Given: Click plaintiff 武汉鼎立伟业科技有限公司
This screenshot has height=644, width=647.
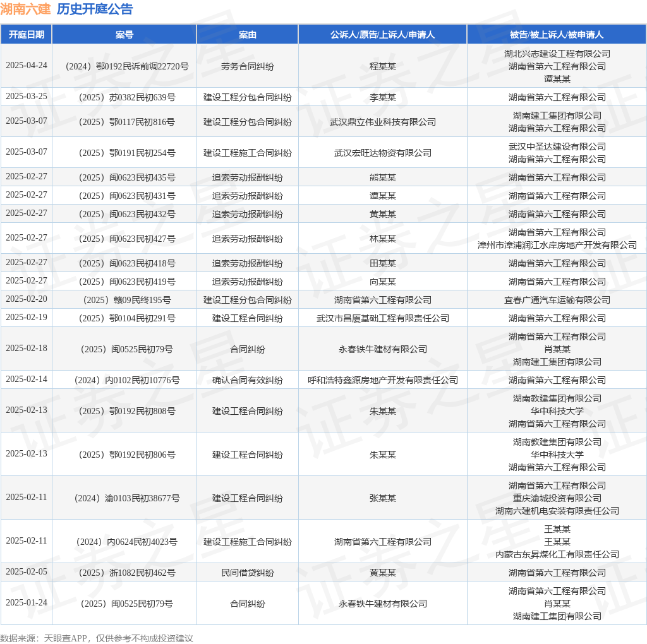Looking at the screenshot, I should (382, 122).
